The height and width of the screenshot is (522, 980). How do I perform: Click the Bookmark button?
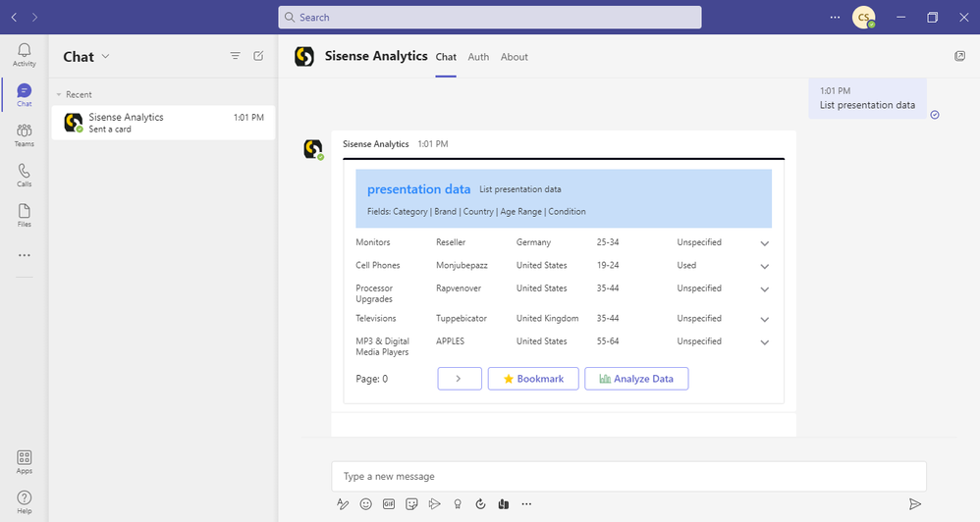533,379
